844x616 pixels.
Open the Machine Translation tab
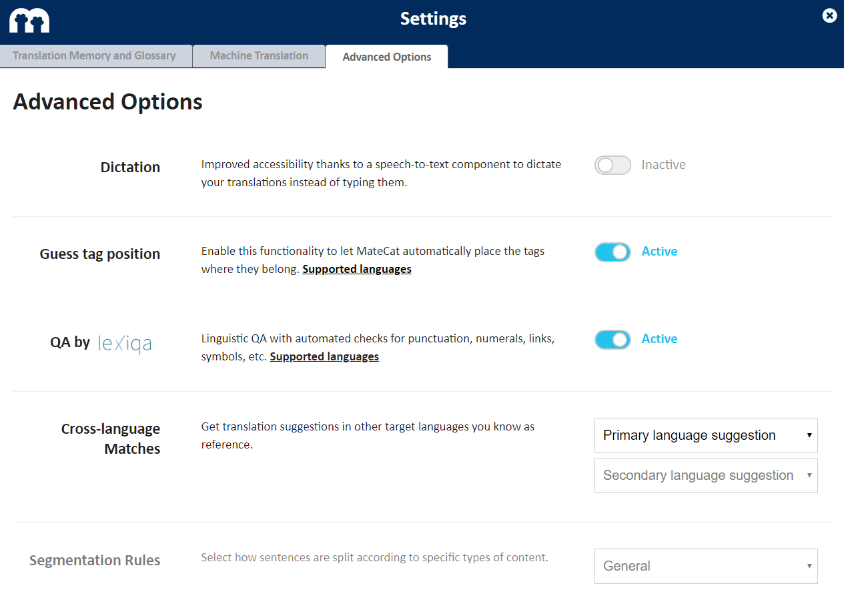259,56
